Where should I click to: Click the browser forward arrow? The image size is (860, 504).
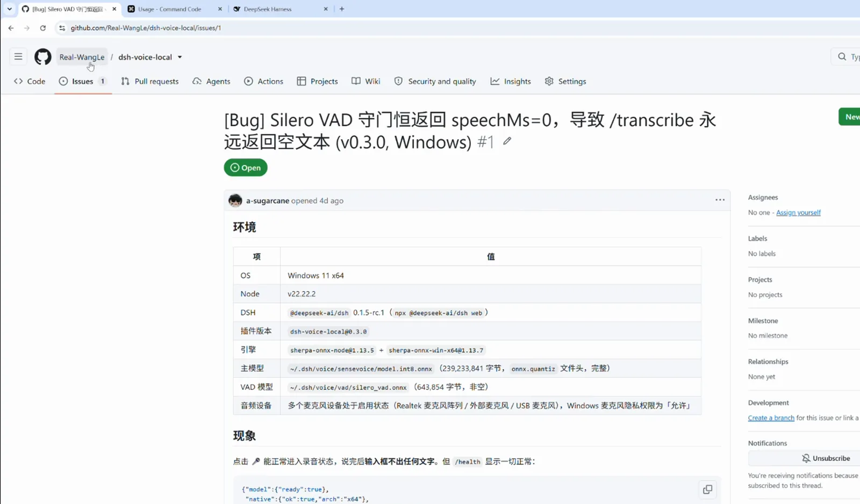[x=27, y=28]
